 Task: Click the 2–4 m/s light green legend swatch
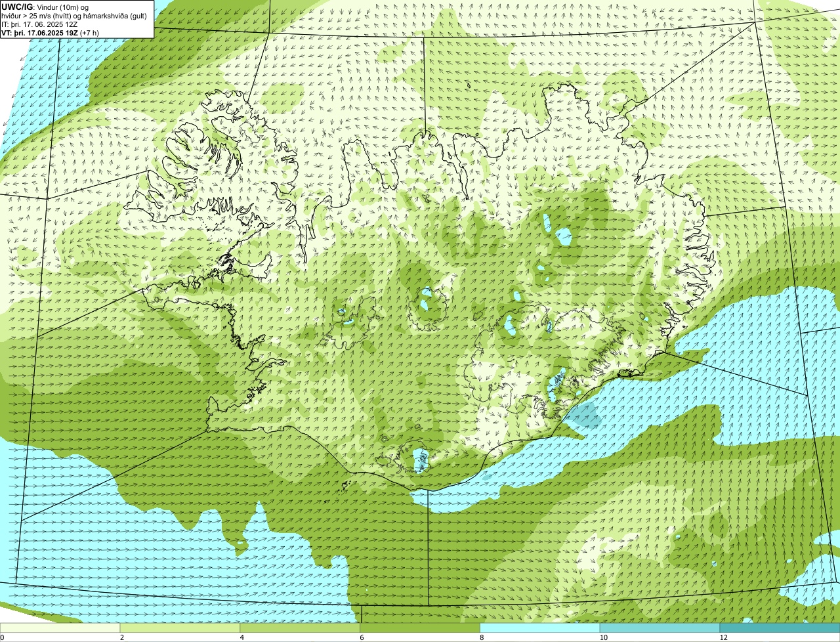point(180,628)
